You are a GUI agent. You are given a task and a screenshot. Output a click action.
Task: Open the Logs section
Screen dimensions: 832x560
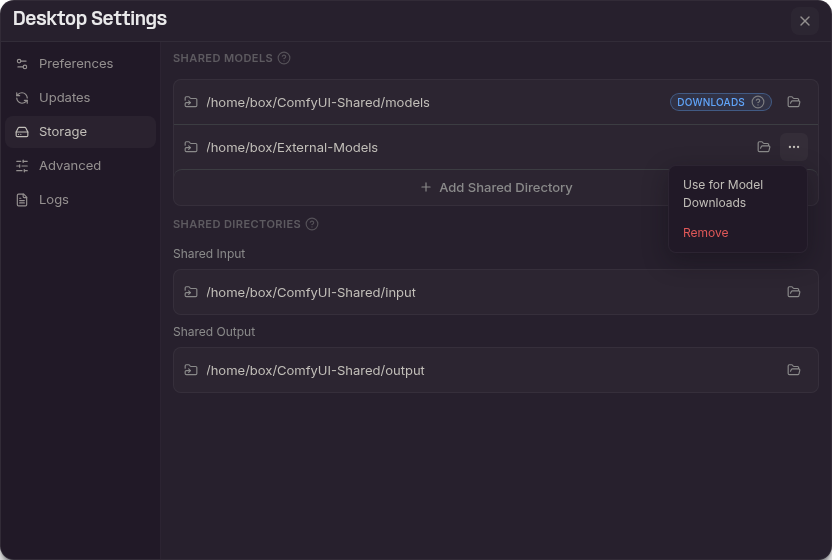pos(80,200)
